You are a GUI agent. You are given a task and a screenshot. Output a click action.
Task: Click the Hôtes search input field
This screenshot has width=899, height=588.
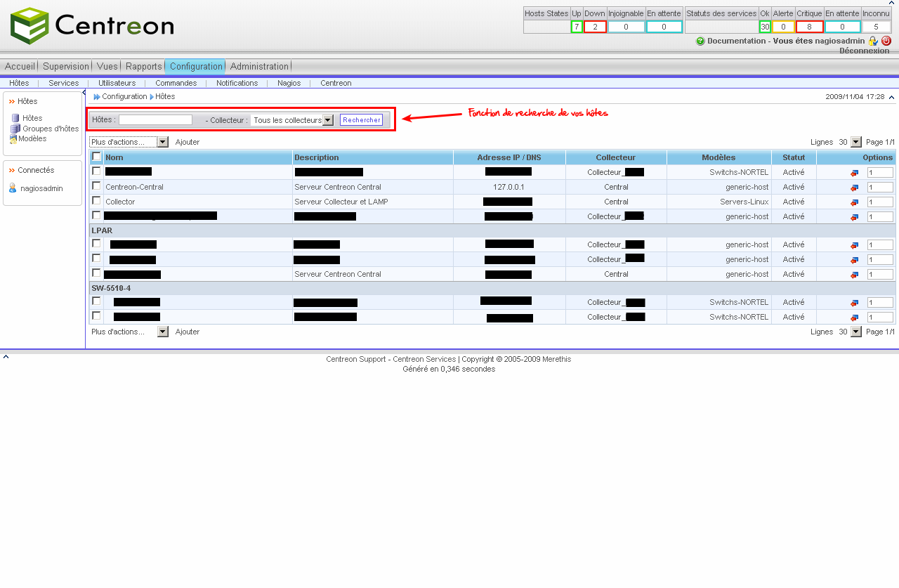pyautogui.click(x=155, y=120)
